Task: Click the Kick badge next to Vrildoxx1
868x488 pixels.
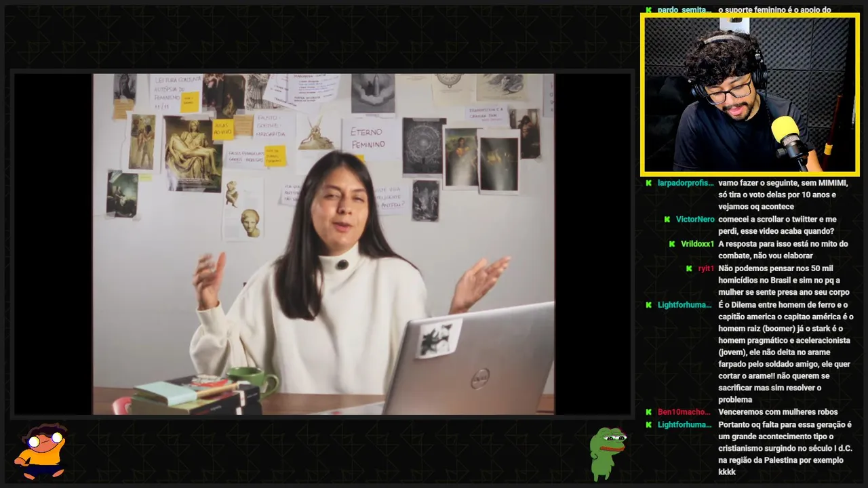Action: point(672,244)
